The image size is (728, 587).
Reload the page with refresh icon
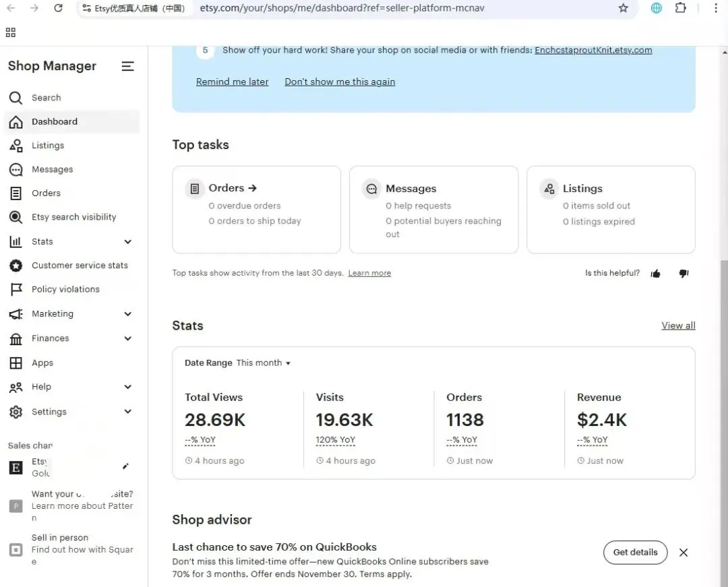coord(58,8)
